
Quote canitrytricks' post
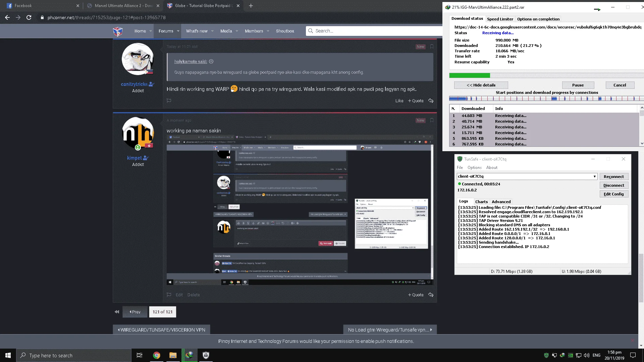(x=416, y=101)
